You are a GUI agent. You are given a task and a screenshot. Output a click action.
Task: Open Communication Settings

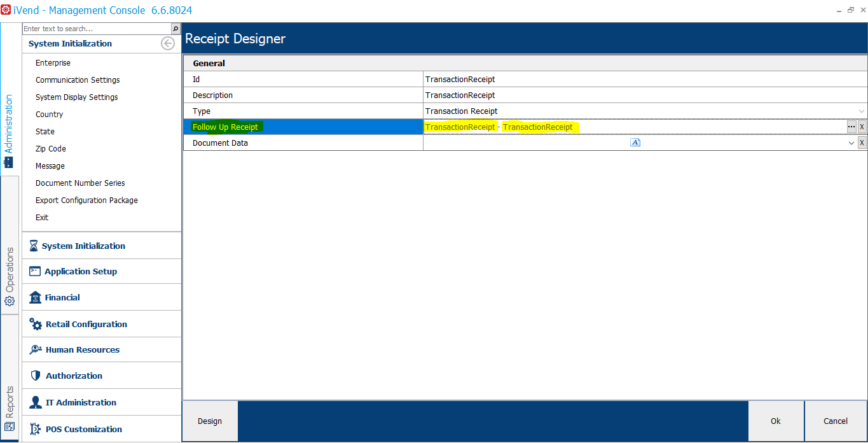point(78,80)
